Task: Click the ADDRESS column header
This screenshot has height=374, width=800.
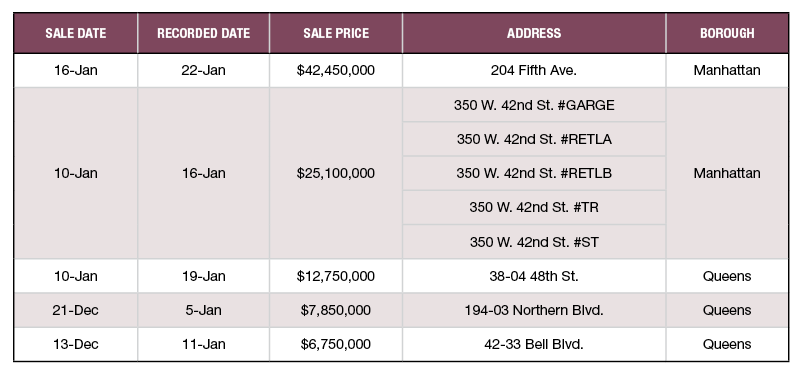Action: point(534,33)
